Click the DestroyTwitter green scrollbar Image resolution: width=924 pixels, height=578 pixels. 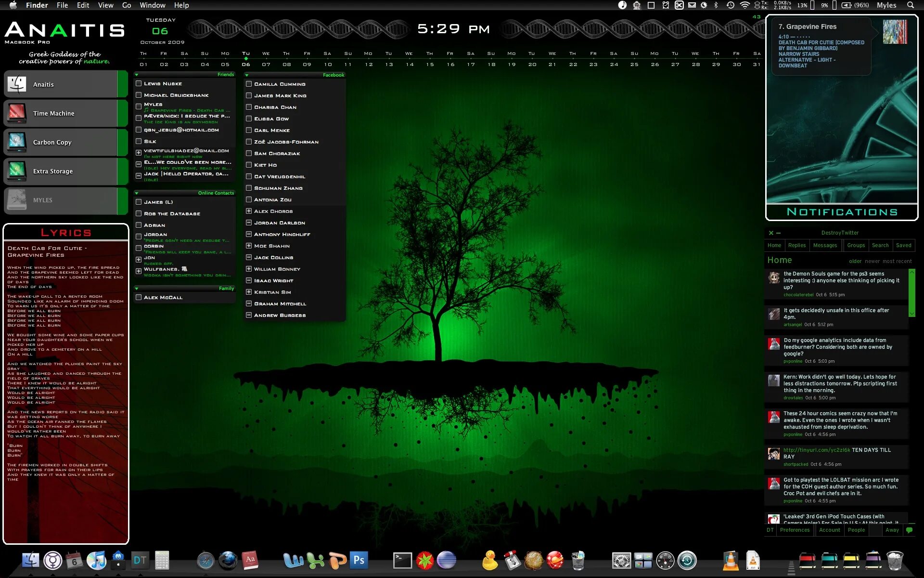[x=911, y=292]
